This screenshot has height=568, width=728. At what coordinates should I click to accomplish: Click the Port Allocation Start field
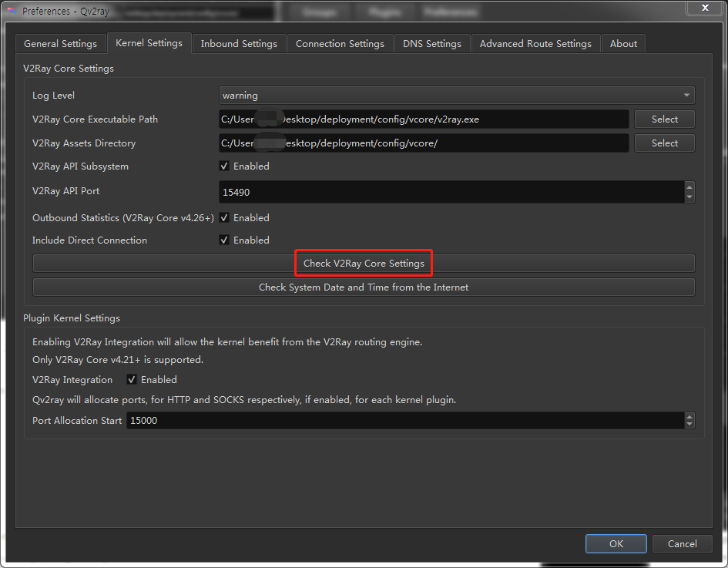click(405, 420)
